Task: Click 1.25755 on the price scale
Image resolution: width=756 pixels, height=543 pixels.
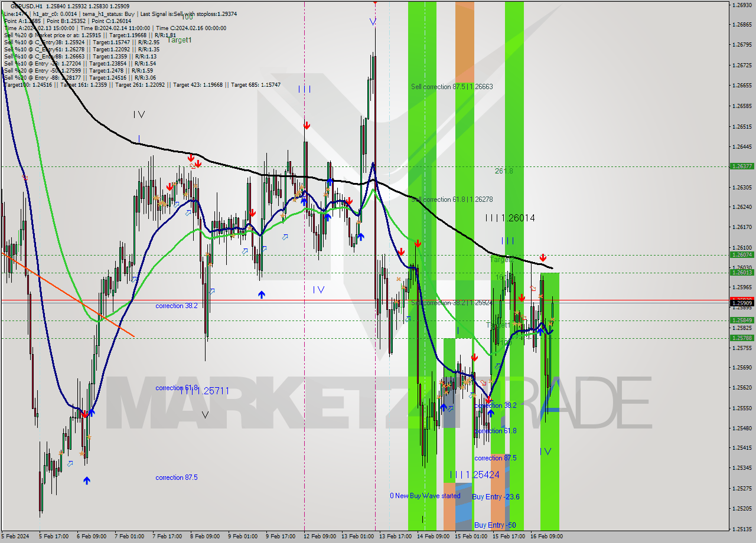Action: click(x=742, y=348)
